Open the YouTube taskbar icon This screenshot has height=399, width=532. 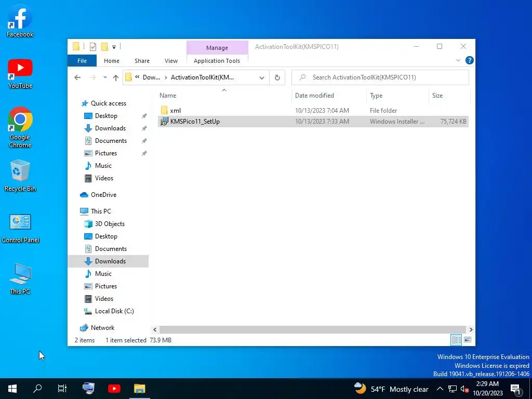coord(114,389)
